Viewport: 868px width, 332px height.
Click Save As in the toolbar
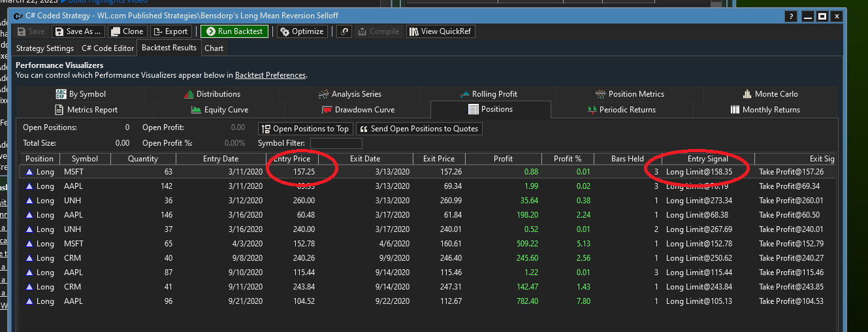[78, 31]
